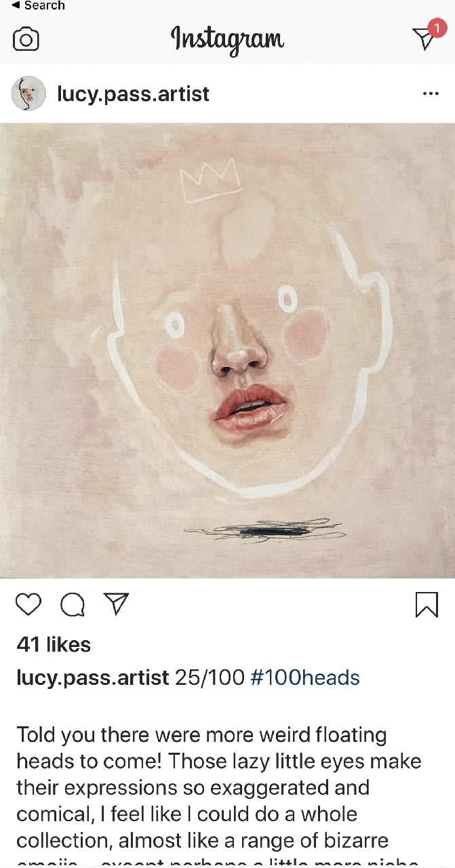Open comments via speech bubble icon
The height and width of the screenshot is (868, 455).
pos(73,604)
